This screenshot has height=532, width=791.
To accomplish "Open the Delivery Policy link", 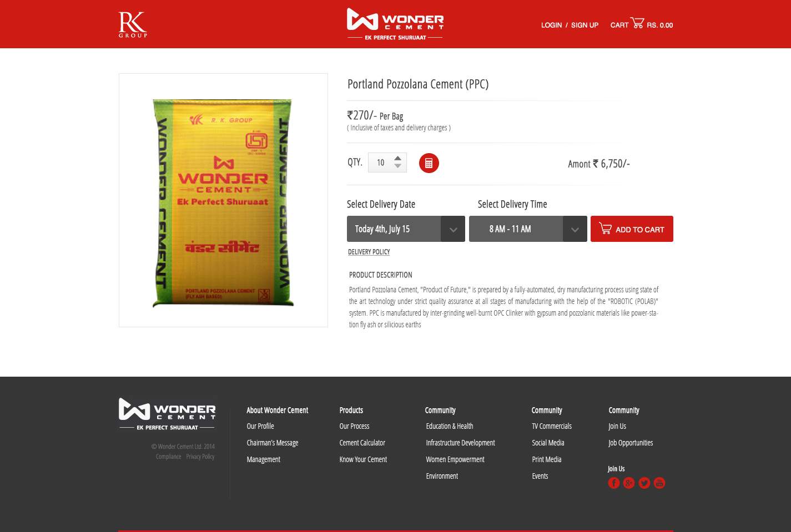I will pos(369,252).
